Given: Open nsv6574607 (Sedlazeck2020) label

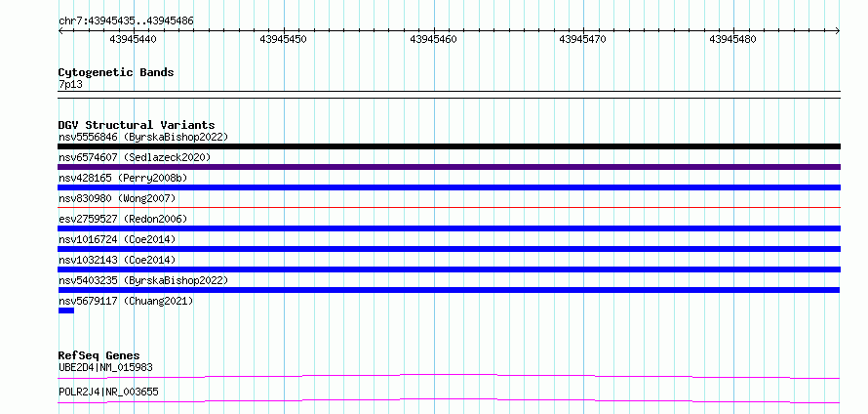Looking at the screenshot, I should pyautogui.click(x=135, y=157).
